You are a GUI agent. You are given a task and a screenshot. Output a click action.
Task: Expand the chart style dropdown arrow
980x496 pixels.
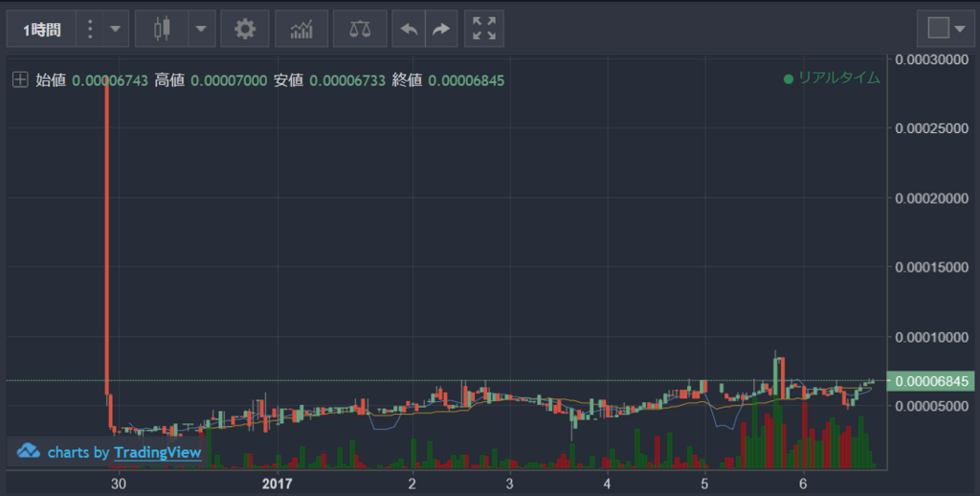click(201, 29)
